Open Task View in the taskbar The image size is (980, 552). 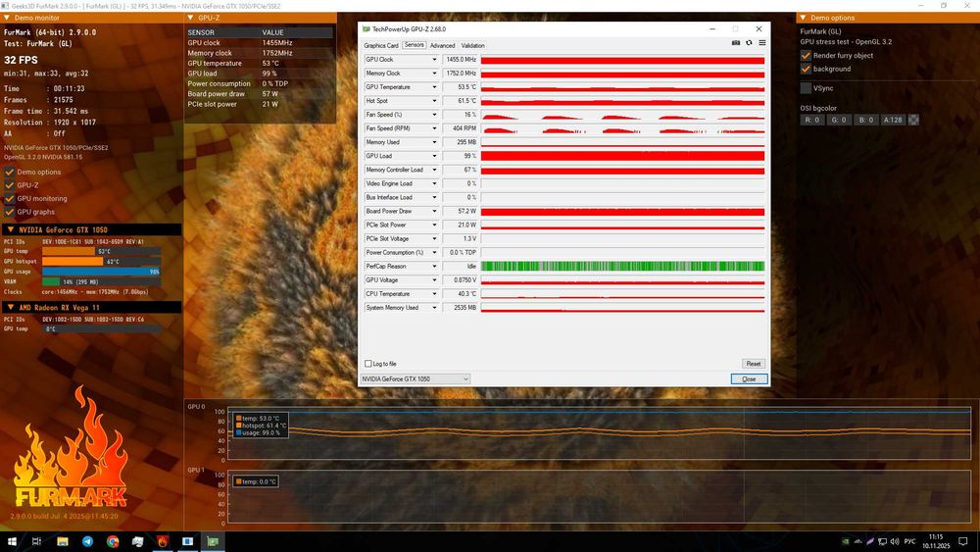coord(36,541)
